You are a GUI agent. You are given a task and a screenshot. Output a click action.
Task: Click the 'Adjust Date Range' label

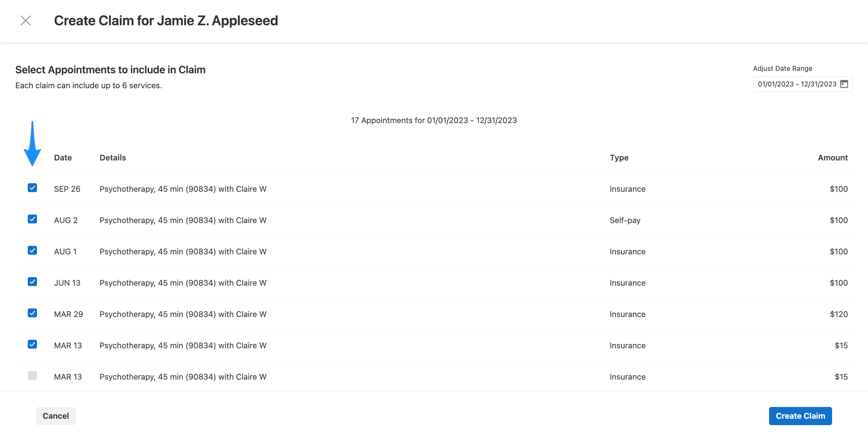pyautogui.click(x=783, y=69)
